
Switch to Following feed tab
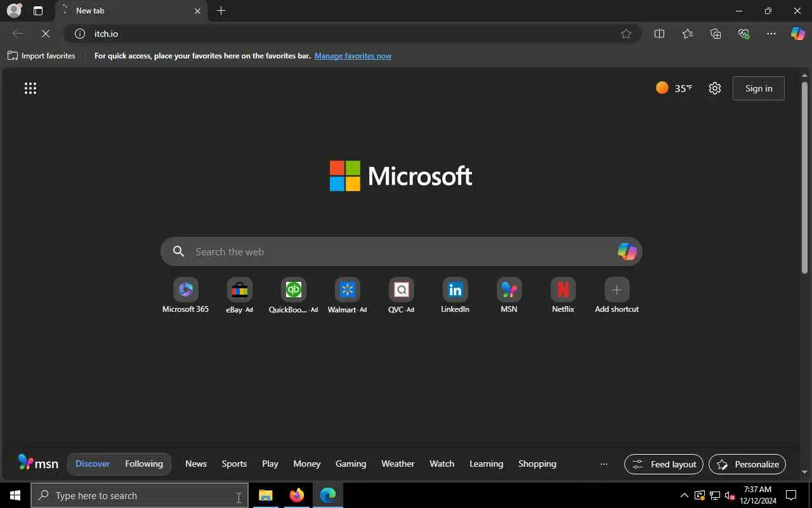(144, 464)
